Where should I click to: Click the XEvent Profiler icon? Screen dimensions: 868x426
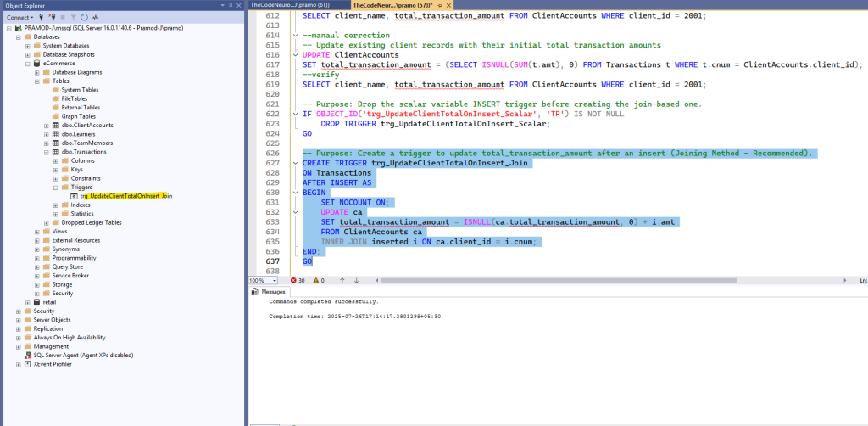[28, 364]
